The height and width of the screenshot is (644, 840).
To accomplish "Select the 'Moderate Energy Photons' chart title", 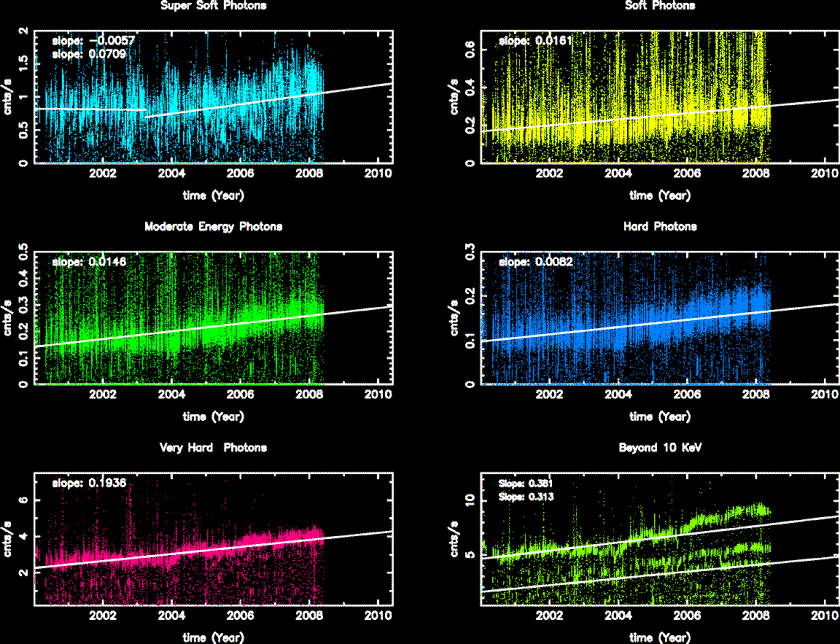I will (x=213, y=227).
